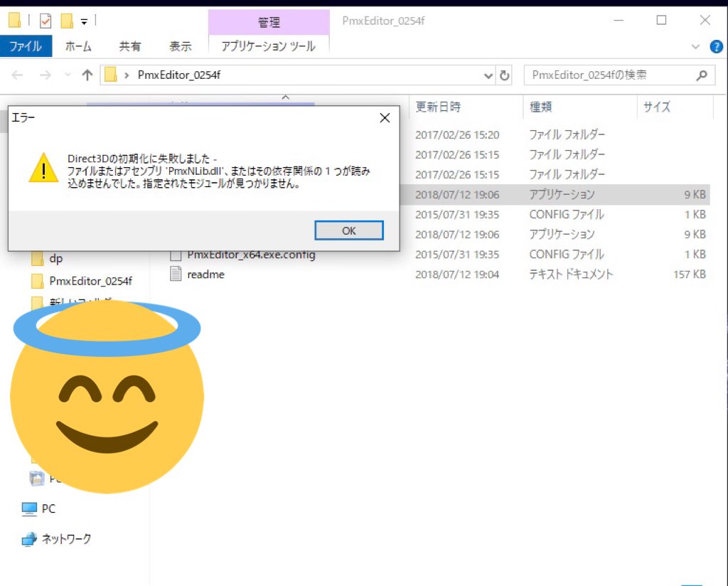728x586 pixels.
Task: Go up one folder level
Action: 87,75
